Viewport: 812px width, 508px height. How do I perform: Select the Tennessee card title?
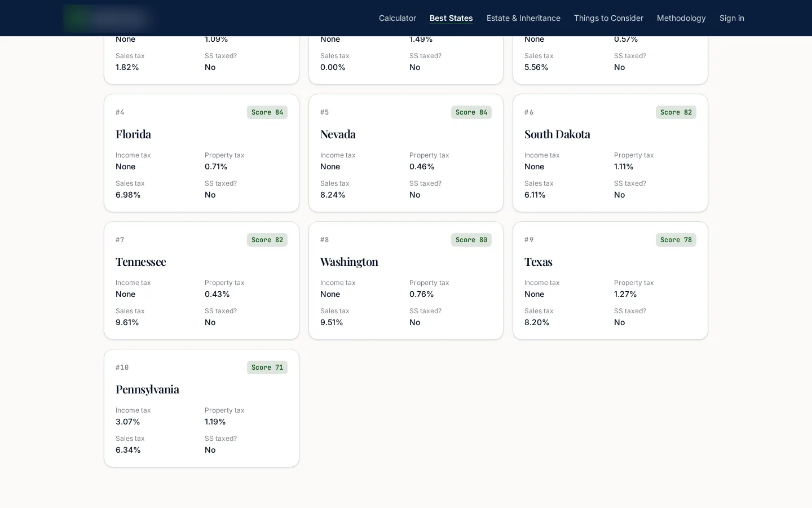click(x=141, y=261)
